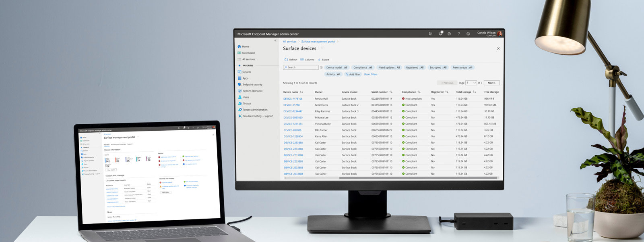644x242 pixels.
Task: Sort the table by Serial number
Action: point(391,92)
